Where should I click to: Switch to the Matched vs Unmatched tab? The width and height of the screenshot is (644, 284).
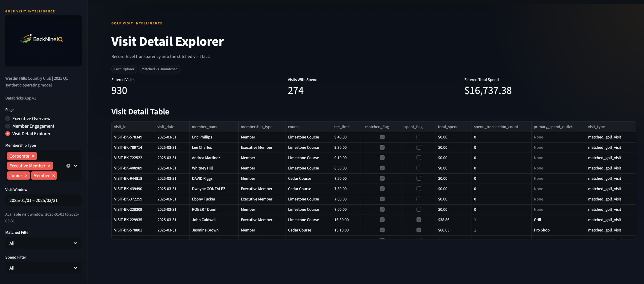tap(159, 69)
